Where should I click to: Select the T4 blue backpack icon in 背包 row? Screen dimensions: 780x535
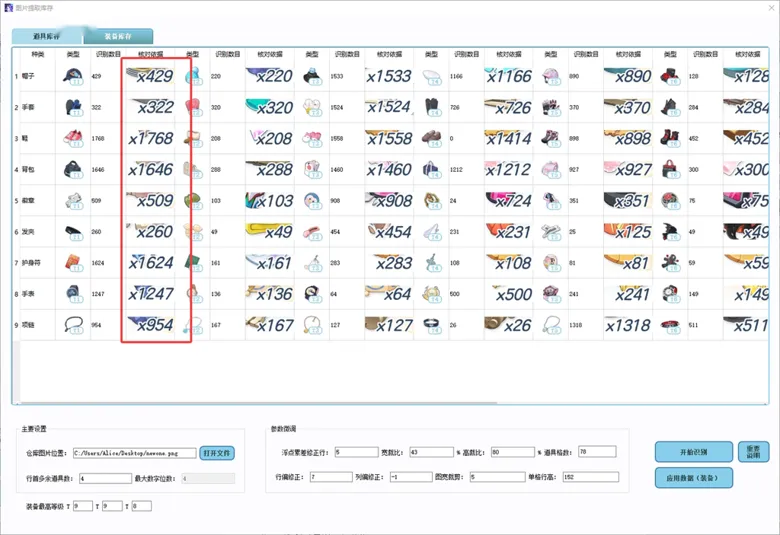pyautogui.click(x=431, y=169)
